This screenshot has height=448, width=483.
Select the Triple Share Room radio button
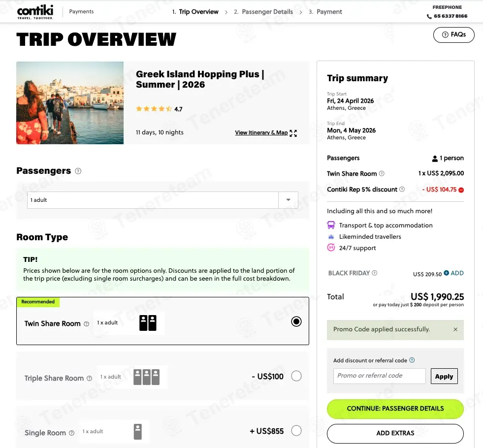pos(296,376)
